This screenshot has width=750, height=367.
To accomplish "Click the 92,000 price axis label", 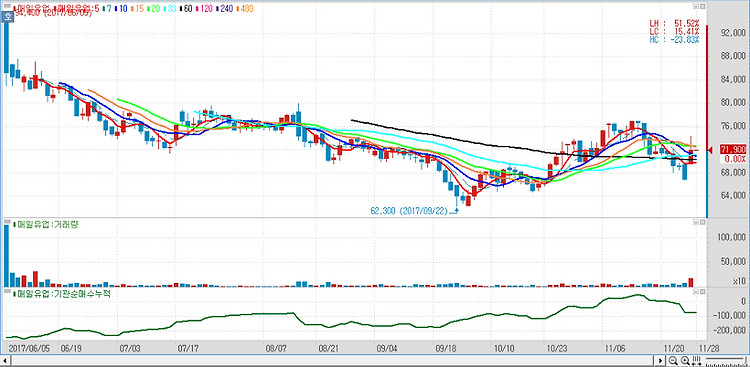I will (733, 33).
